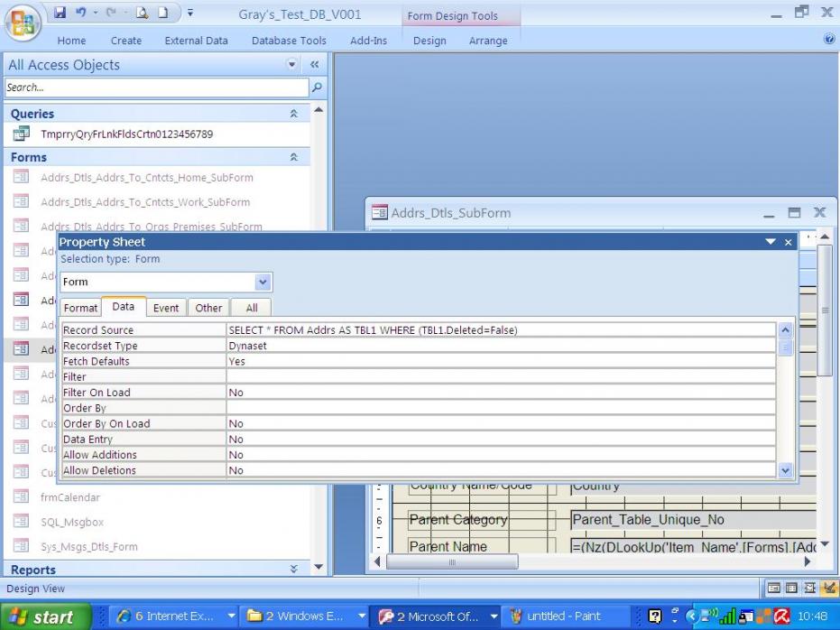Open the All Access Objects category dropdown
This screenshot has width=840, height=630.
(x=291, y=65)
